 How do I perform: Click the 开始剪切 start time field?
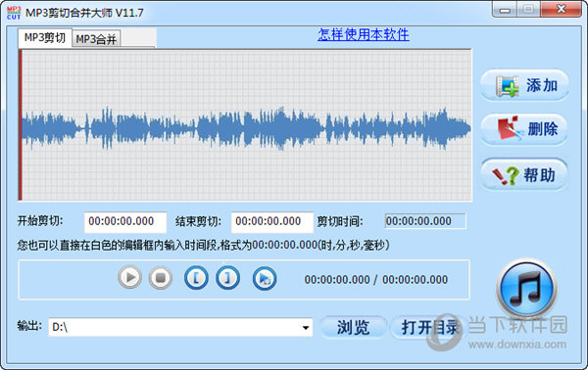pos(125,221)
